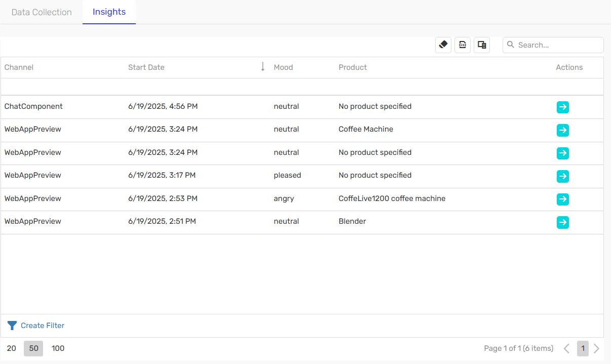Screen dimensions: 611x364
Task: Click the eraser clear filters icon
Action: coord(443,45)
